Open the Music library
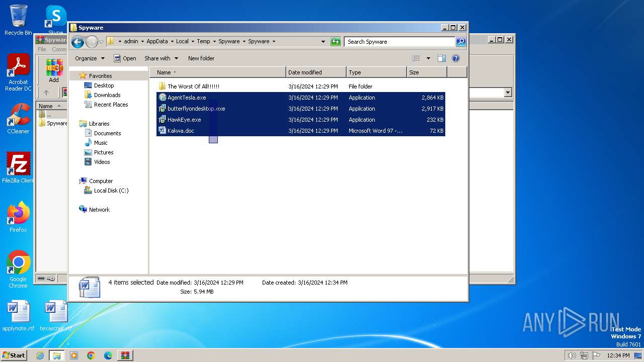This screenshot has height=362, width=644. tap(101, 143)
